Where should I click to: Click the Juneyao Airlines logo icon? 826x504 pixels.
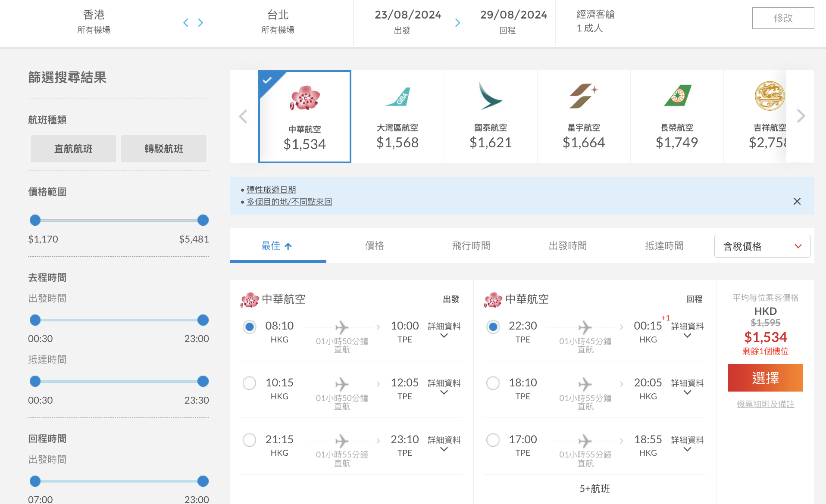[x=770, y=96]
